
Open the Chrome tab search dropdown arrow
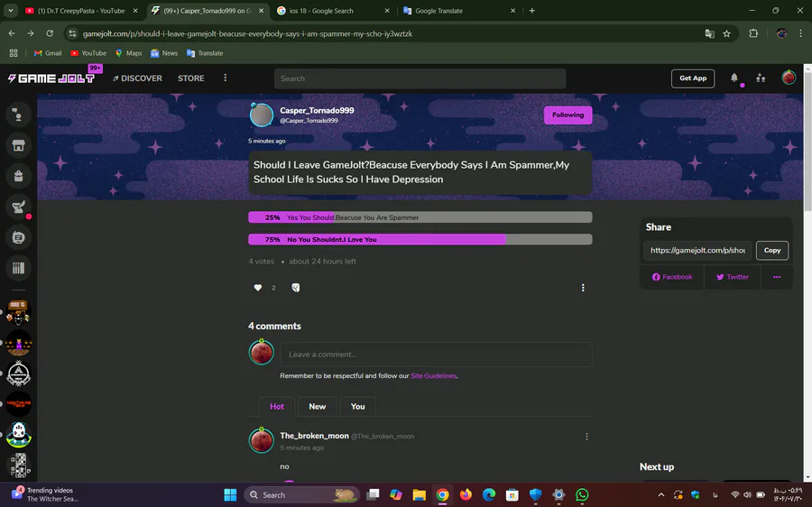(10, 10)
